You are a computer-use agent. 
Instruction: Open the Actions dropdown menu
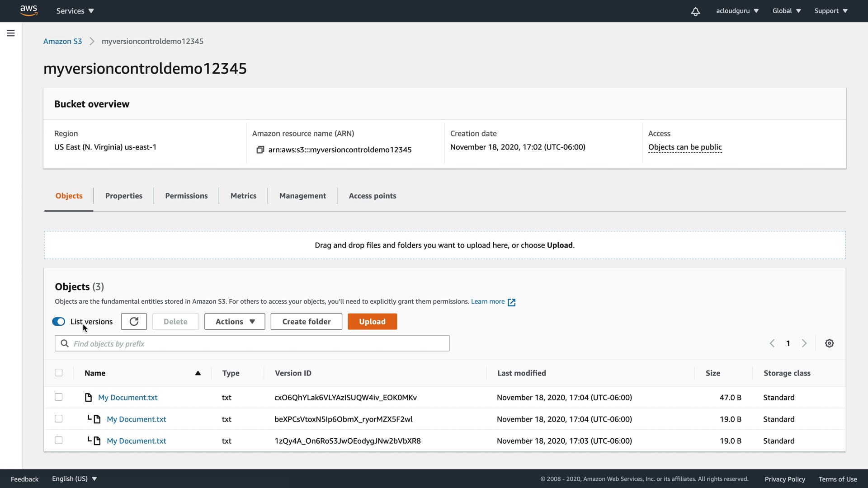pyautogui.click(x=235, y=322)
